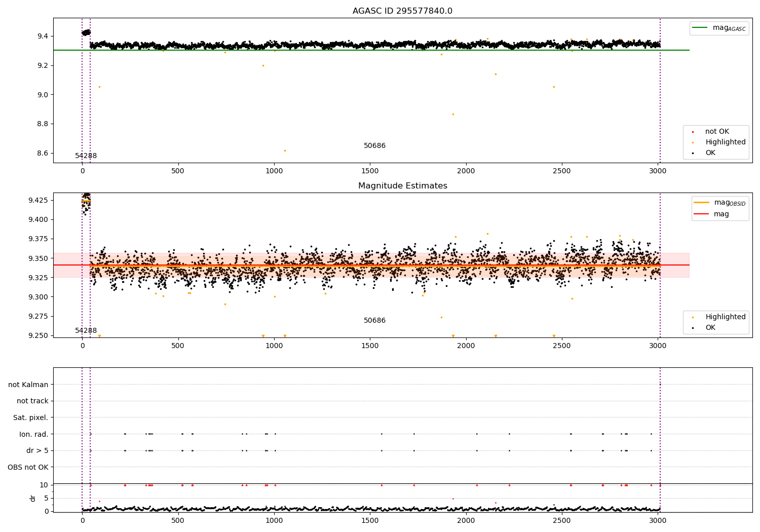Click the "54288" label in the Magnitude Estimates plot
The image size is (760, 532).
click(86, 331)
